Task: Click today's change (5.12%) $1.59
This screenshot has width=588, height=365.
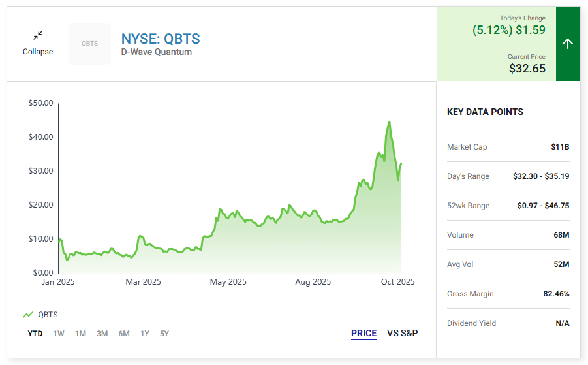Action: coord(509,30)
